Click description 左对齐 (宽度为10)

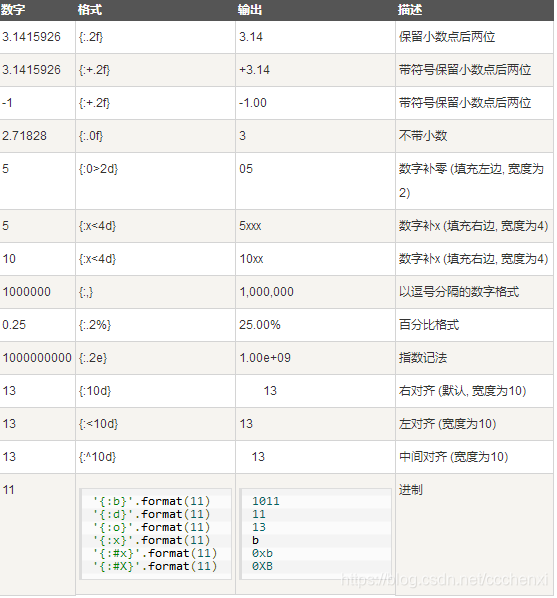(448, 424)
